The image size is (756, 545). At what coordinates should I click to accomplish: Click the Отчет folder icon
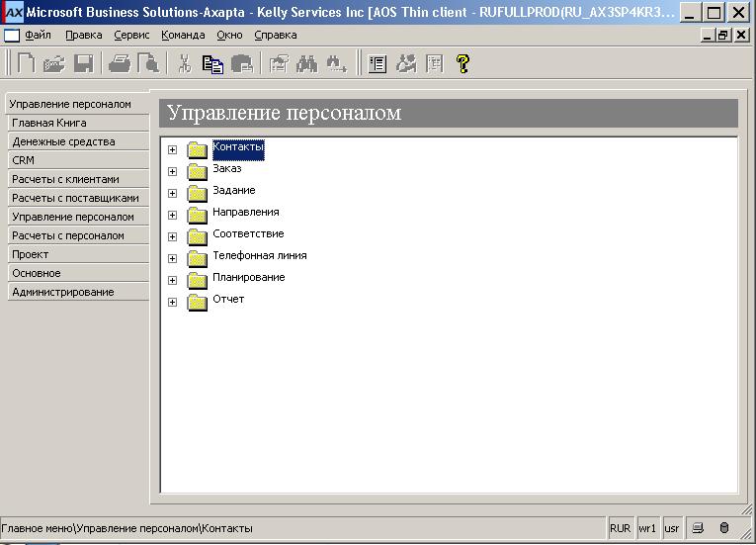pyautogui.click(x=198, y=302)
